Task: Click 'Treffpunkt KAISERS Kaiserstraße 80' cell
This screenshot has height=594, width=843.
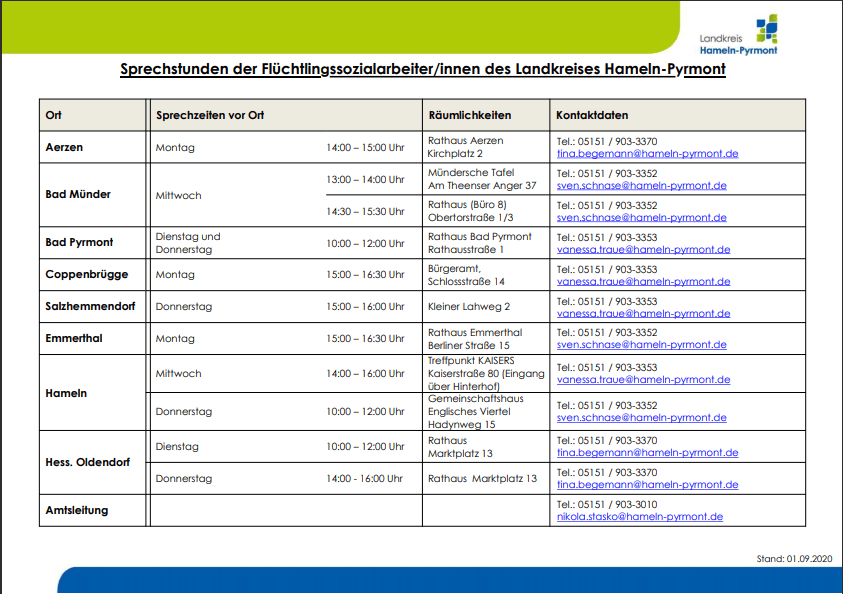Action: point(486,374)
